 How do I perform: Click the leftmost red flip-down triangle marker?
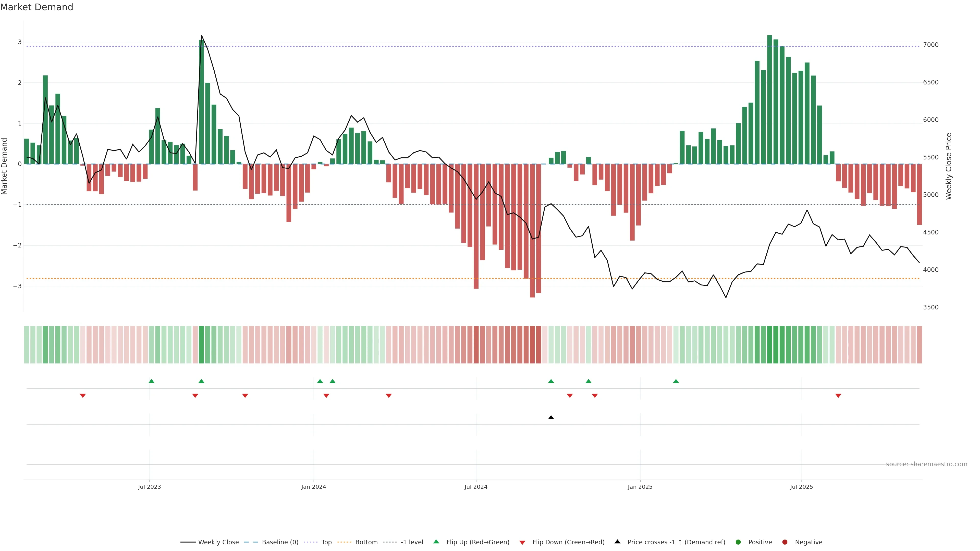point(82,396)
